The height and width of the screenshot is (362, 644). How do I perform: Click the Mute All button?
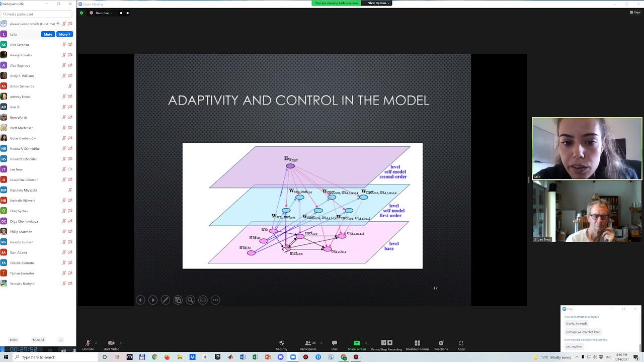coord(38,340)
